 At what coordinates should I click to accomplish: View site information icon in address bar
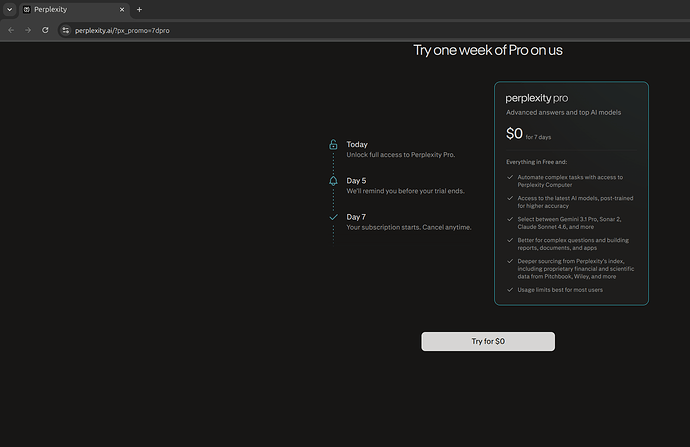[65, 30]
